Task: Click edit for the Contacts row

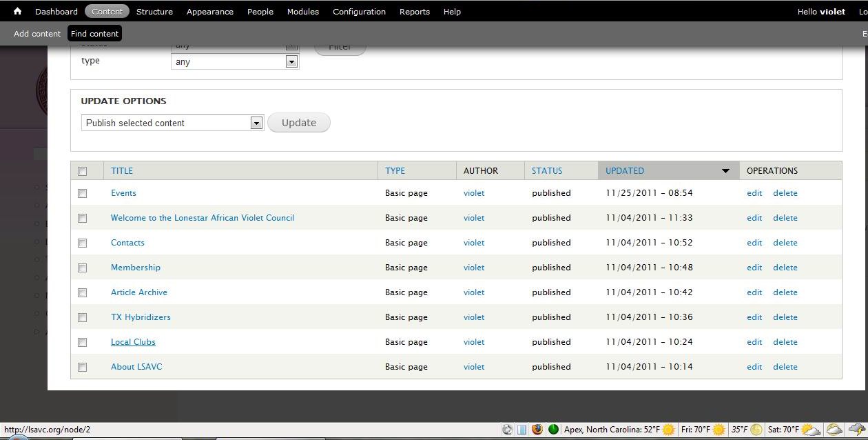Action: tap(754, 243)
